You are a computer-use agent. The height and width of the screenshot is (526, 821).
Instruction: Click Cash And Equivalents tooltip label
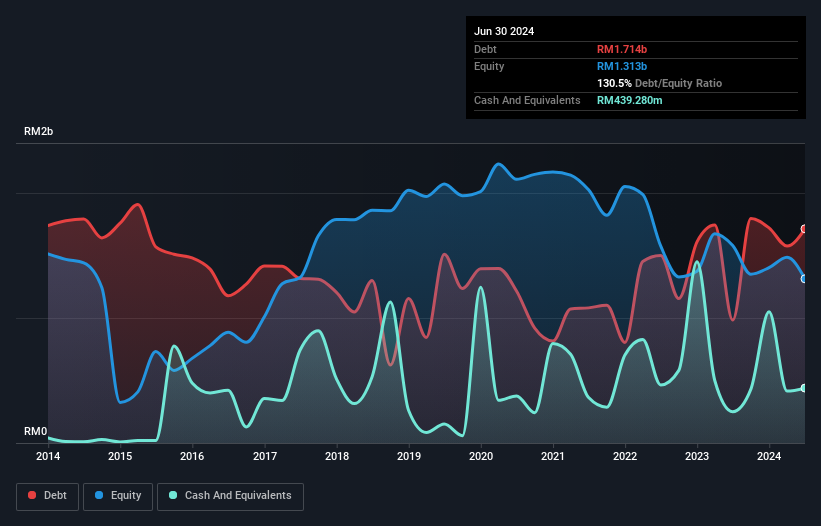tap(527, 100)
